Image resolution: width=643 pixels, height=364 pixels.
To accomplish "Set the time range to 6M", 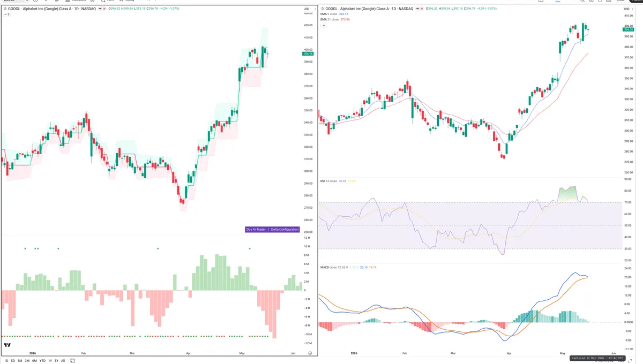I will pos(34,361).
